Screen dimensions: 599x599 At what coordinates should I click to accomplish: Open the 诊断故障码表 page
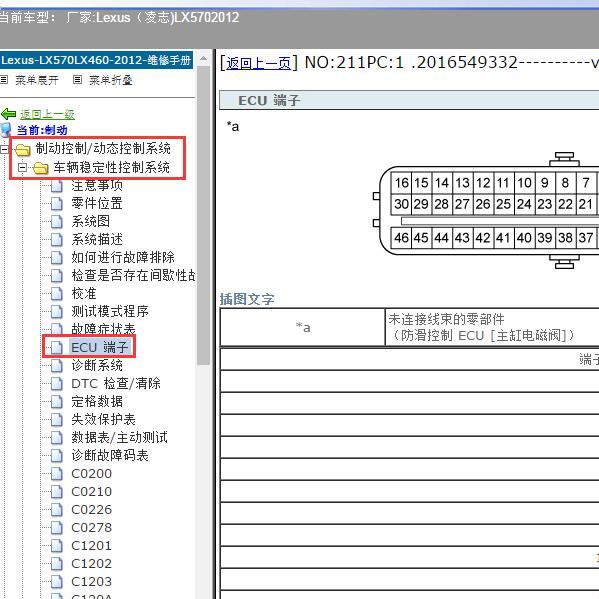[x=110, y=455]
